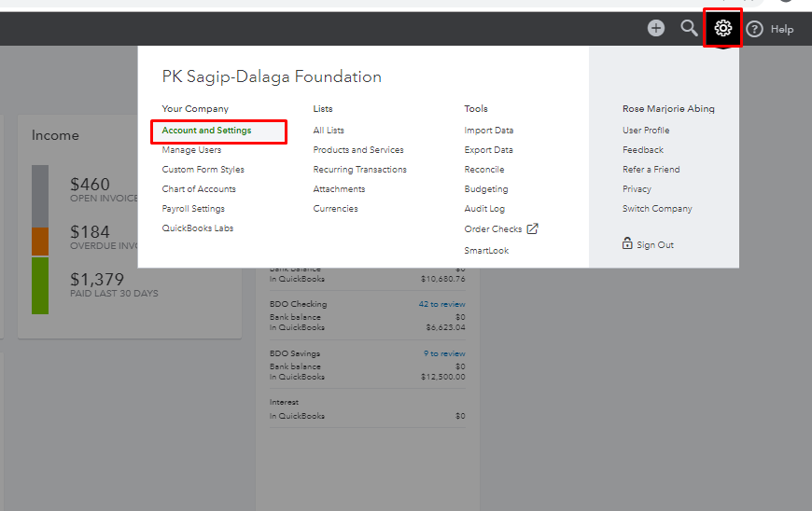Open the Audit Log
Screen dimensions: 812x511
point(484,209)
